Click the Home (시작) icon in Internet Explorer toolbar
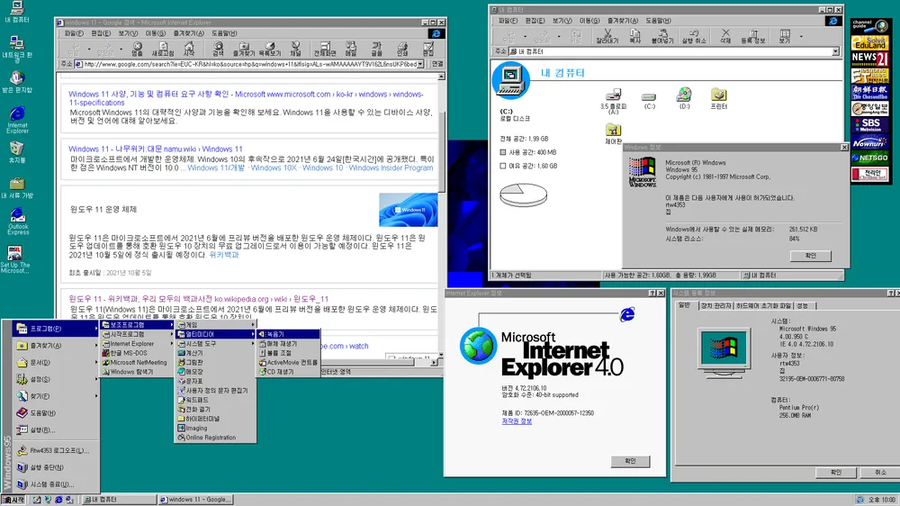The image size is (900, 506). [x=189, y=48]
